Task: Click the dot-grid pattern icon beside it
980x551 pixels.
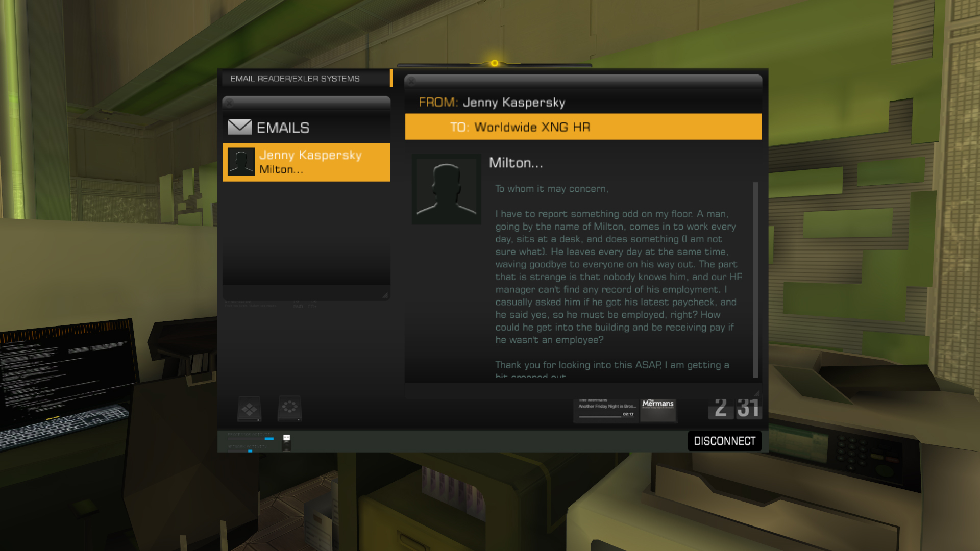Action: coord(289,408)
